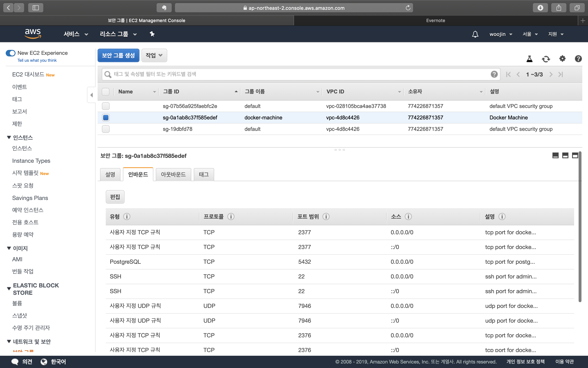Show all tabs overview icon
This screenshot has height=368, width=588.
pyautogui.click(x=577, y=8)
